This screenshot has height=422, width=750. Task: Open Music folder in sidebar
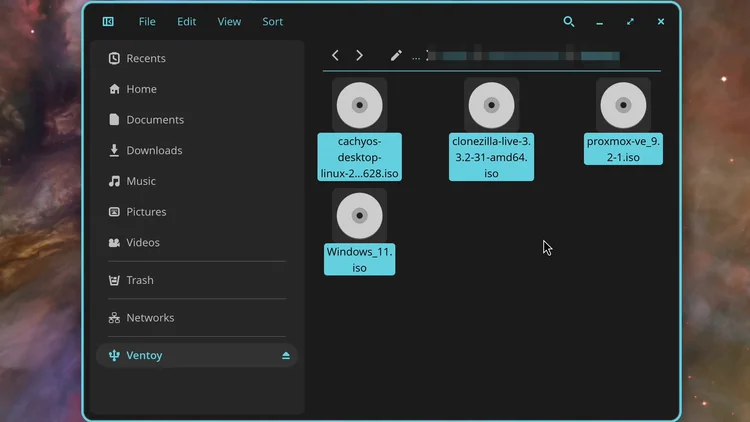197,181
